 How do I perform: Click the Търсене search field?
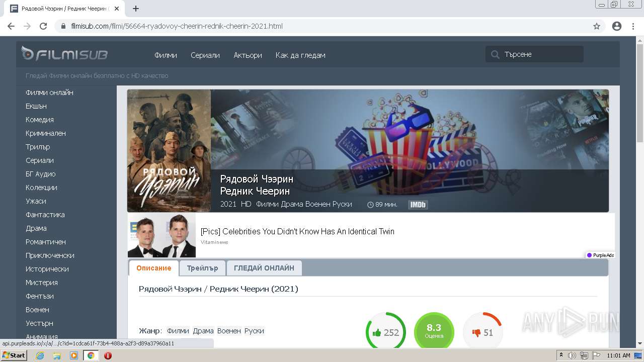point(534,54)
